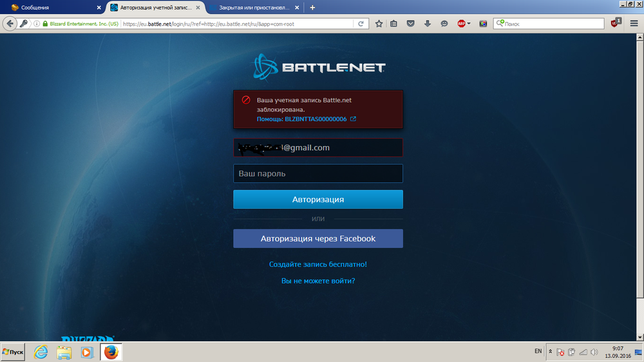Click the colorful extension icon beside ABP

click(483, 24)
